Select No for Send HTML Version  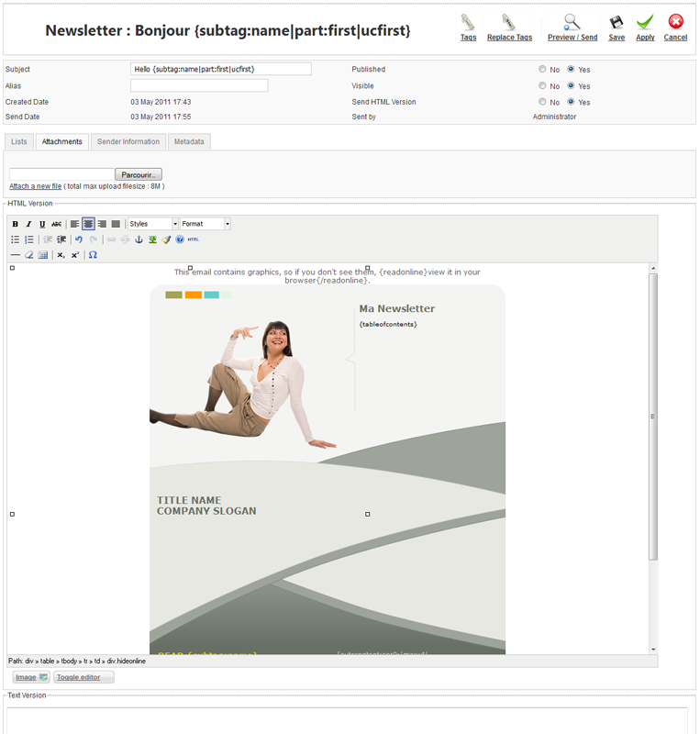543,103
